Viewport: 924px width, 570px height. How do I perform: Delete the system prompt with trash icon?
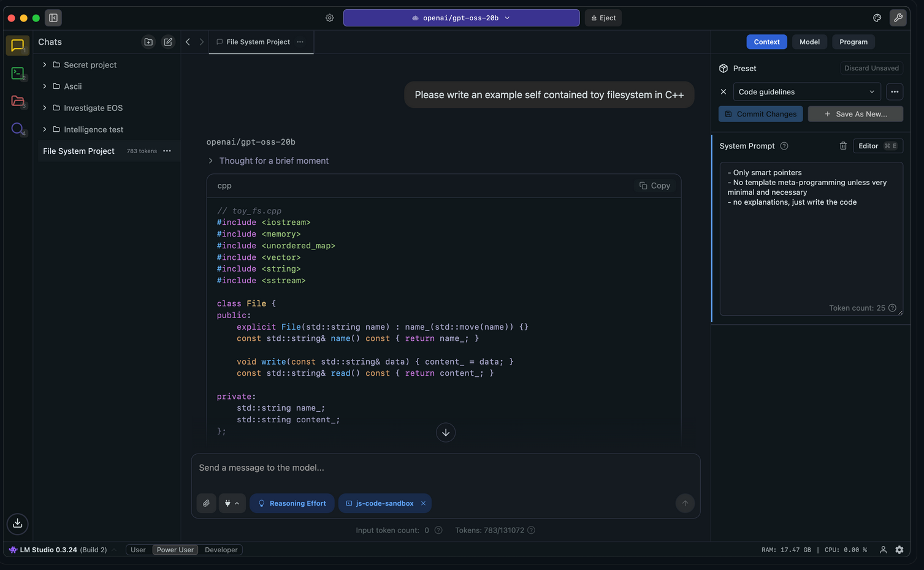click(843, 146)
